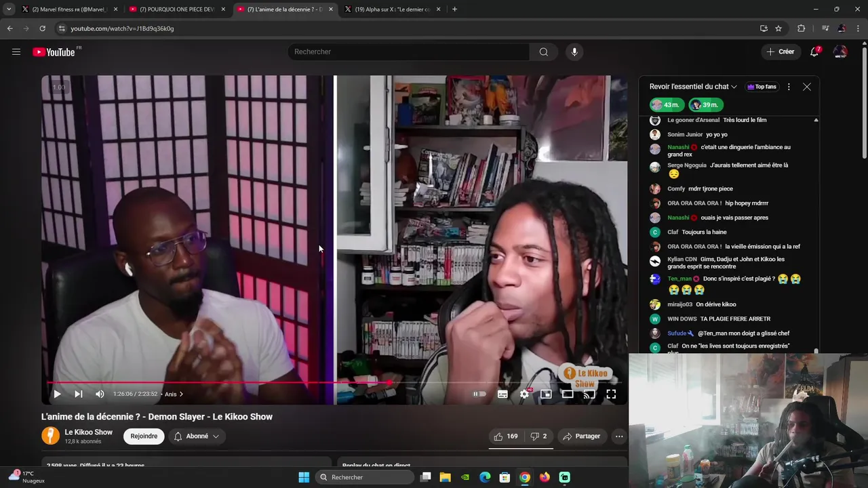Go to the YouTube home logo

pyautogui.click(x=54, y=52)
